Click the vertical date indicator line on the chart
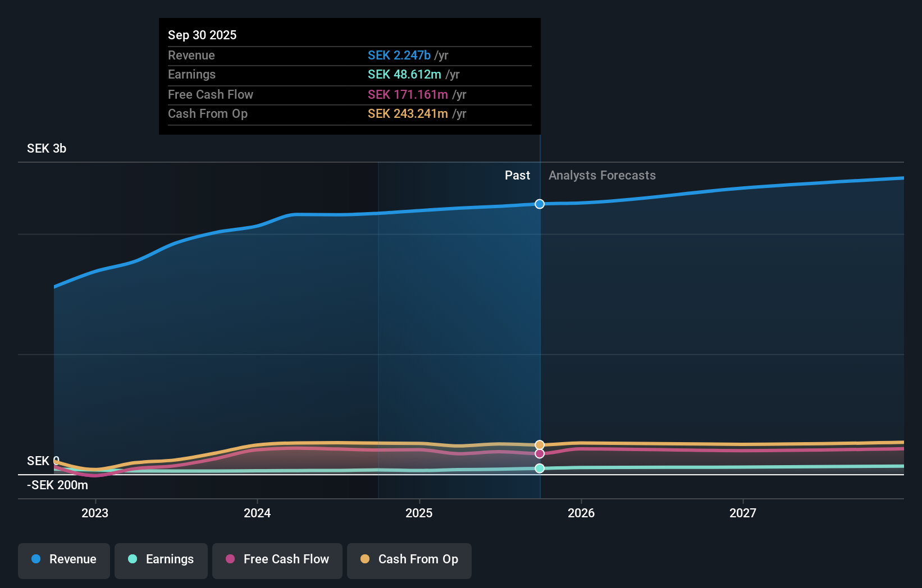 (540, 337)
